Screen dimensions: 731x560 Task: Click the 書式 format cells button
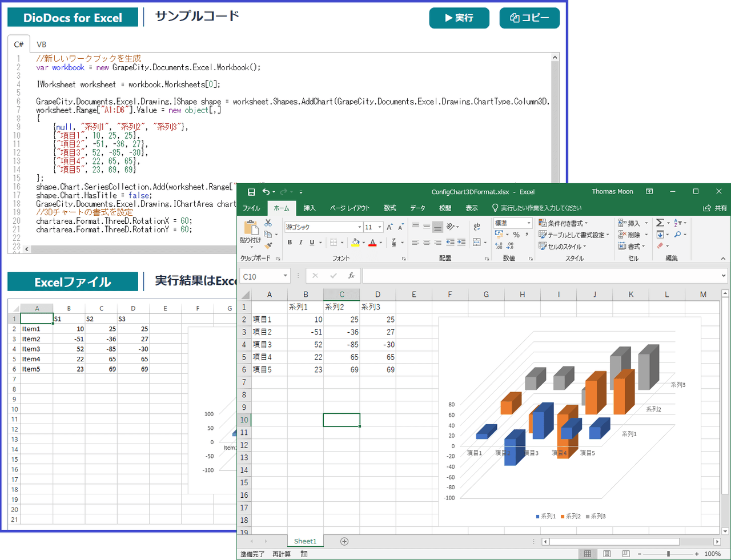633,247
